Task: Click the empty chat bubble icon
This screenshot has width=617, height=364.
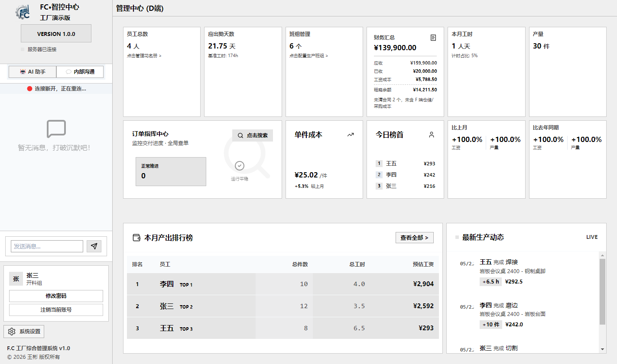Action: click(56, 129)
